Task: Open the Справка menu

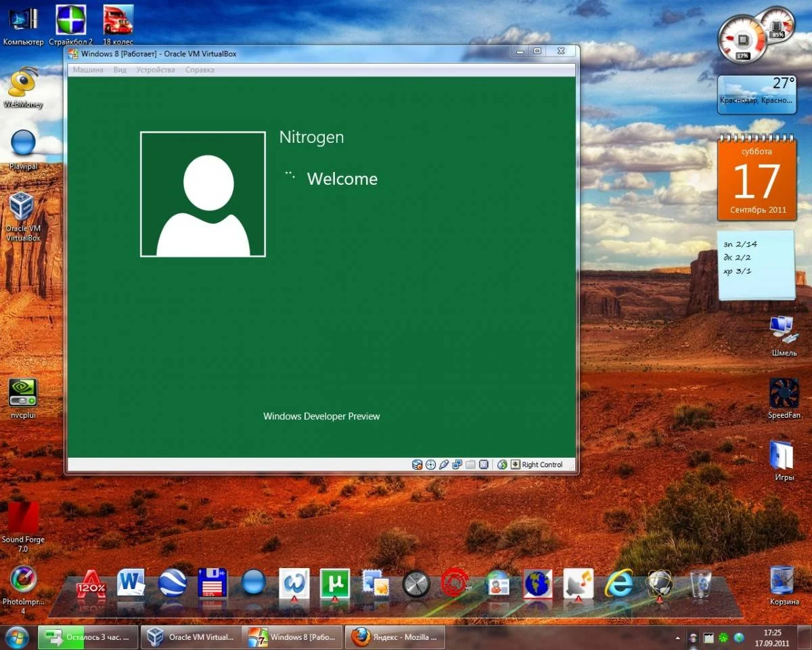Action: tap(200, 70)
